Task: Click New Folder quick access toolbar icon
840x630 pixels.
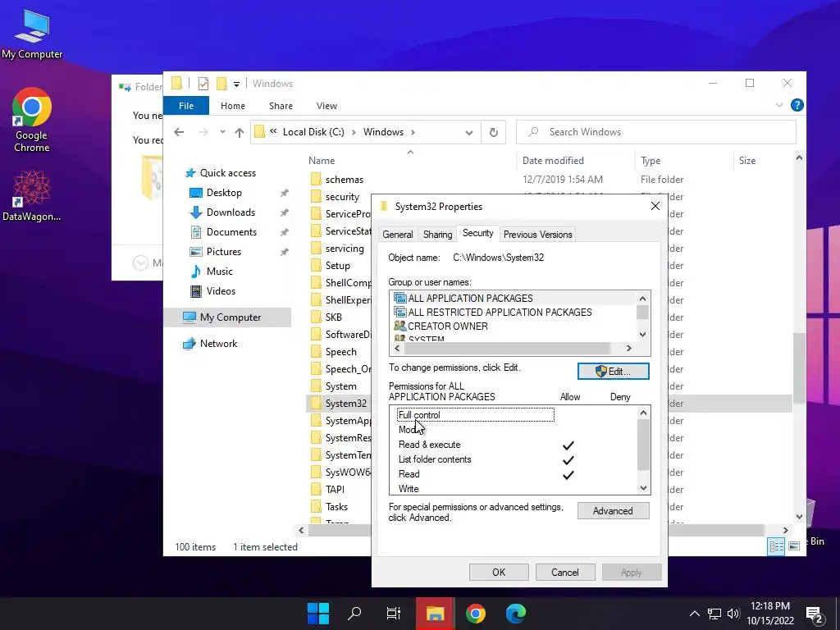Action: tap(221, 84)
